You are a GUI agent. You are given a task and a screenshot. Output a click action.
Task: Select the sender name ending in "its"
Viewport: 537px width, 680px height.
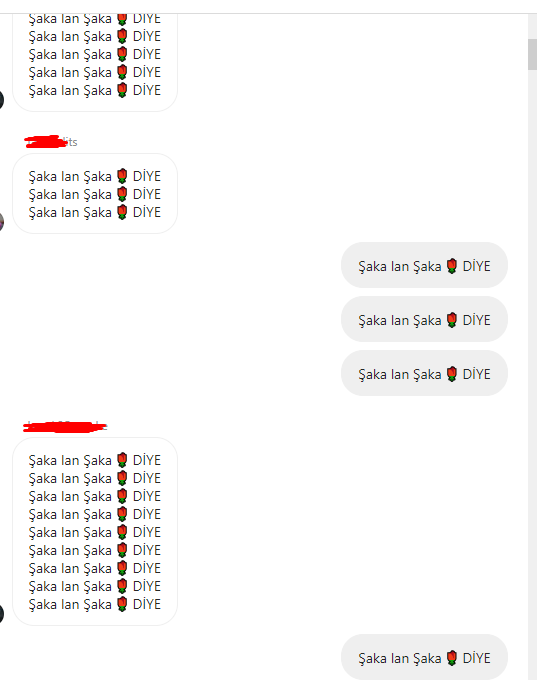[x=51, y=142]
